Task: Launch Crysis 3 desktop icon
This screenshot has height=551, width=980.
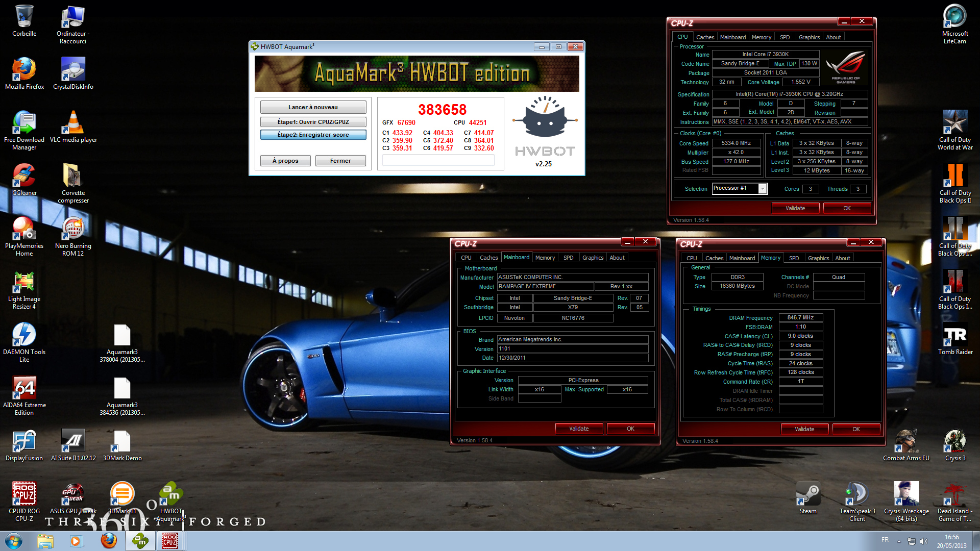Action: coord(955,445)
